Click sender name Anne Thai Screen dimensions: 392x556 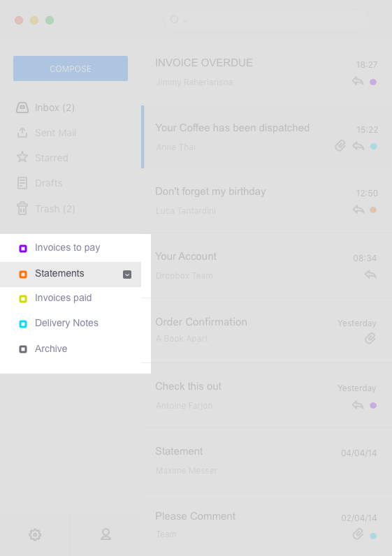click(175, 147)
